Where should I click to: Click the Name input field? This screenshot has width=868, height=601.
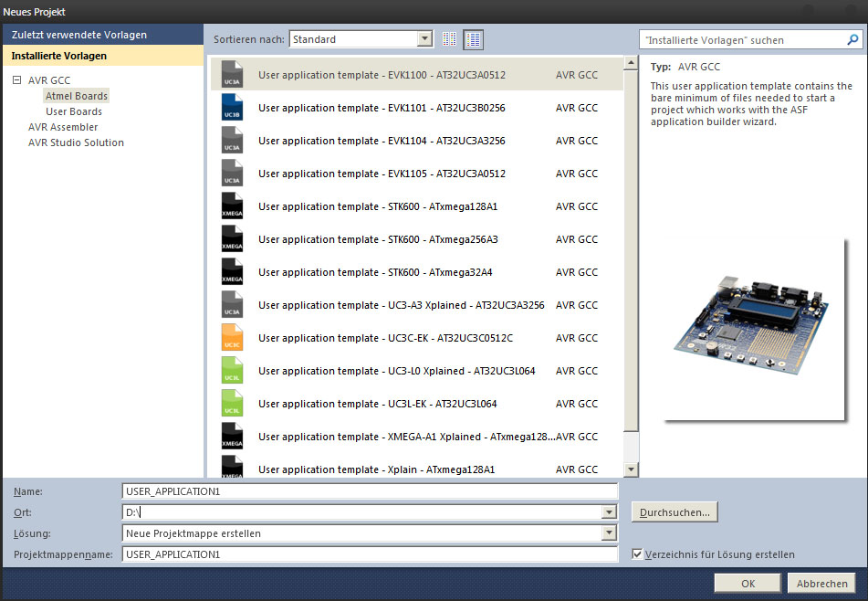(370, 490)
